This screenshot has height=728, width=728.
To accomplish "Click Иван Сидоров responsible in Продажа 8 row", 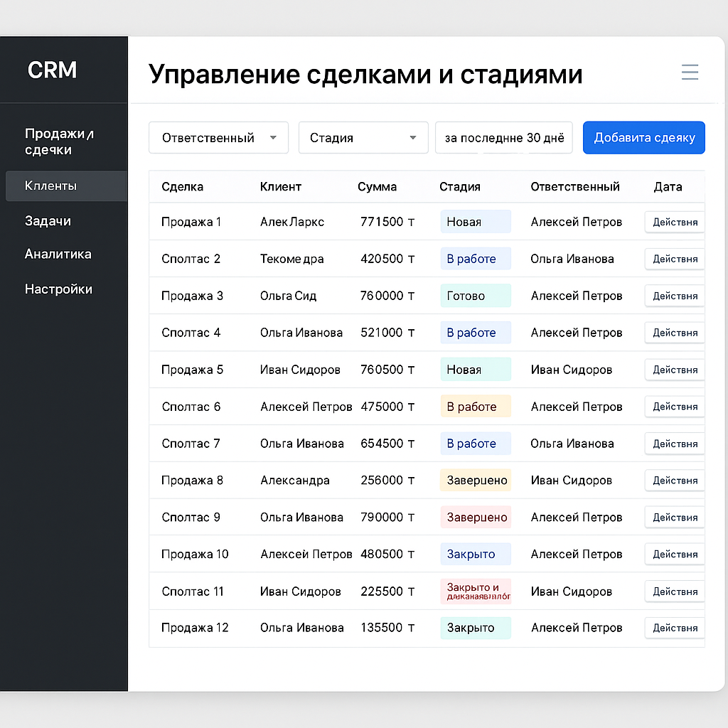I will pos(571,481).
